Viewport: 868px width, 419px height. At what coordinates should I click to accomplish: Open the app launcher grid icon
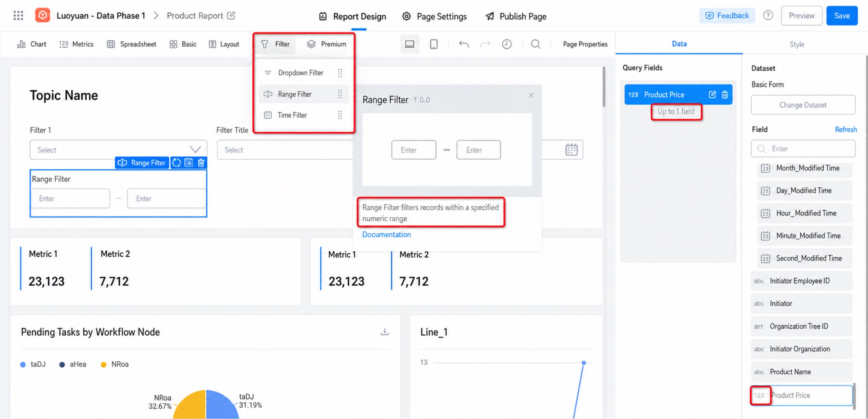click(x=18, y=15)
